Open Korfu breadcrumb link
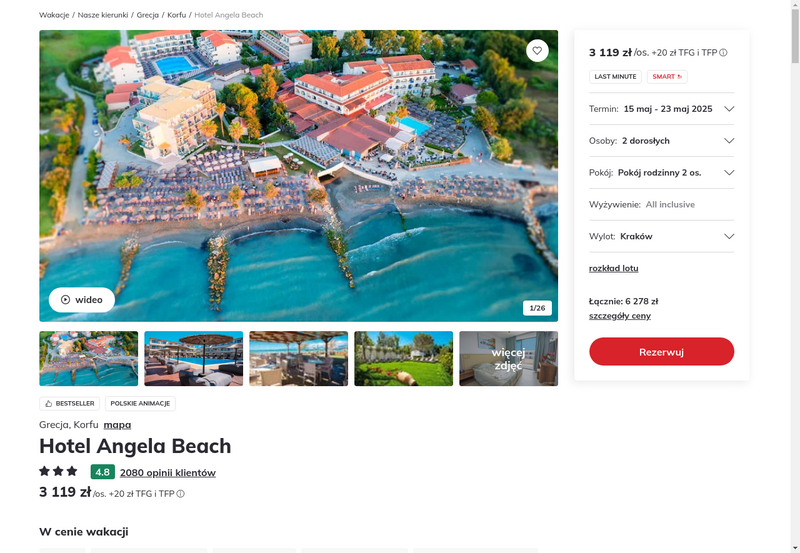800x553 pixels. 177,15
